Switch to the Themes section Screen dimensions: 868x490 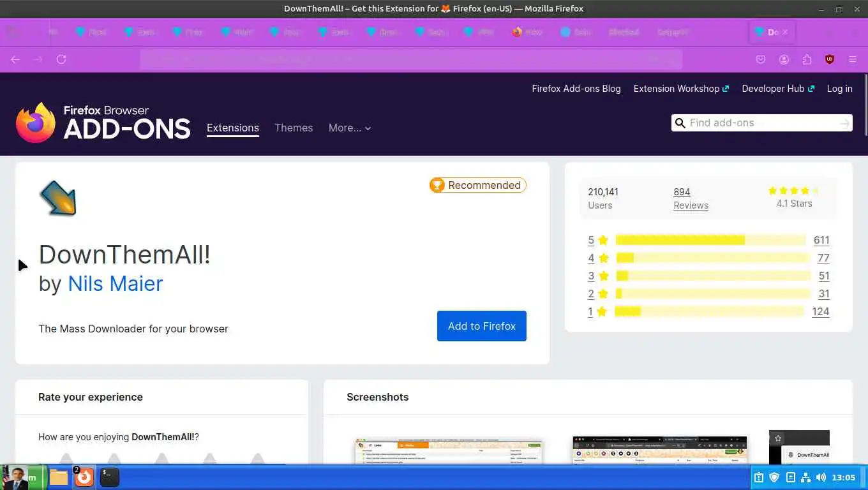294,128
